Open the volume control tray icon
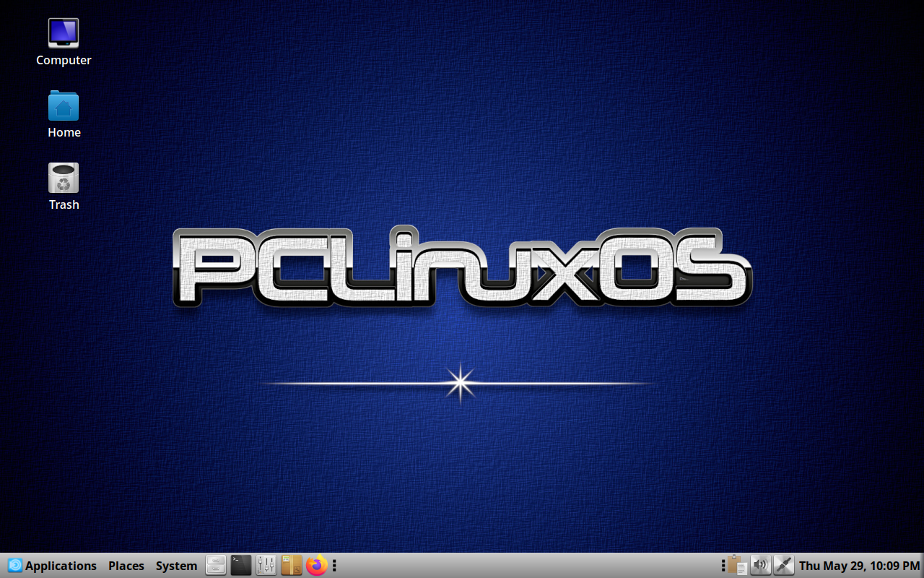Screen dimensions: 924x578 (760, 565)
